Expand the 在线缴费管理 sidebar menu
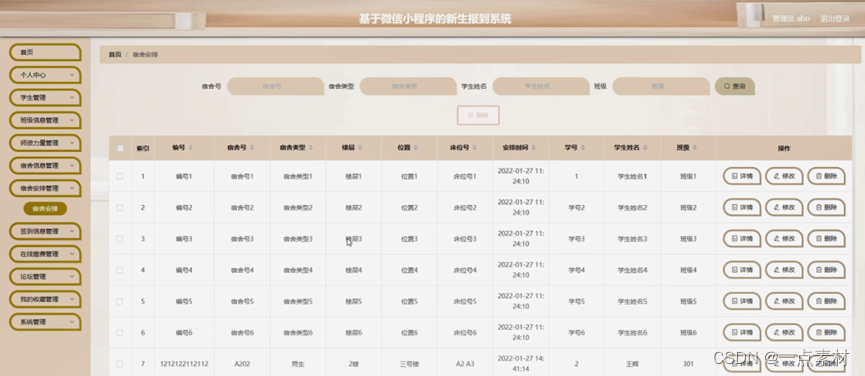 [x=45, y=254]
